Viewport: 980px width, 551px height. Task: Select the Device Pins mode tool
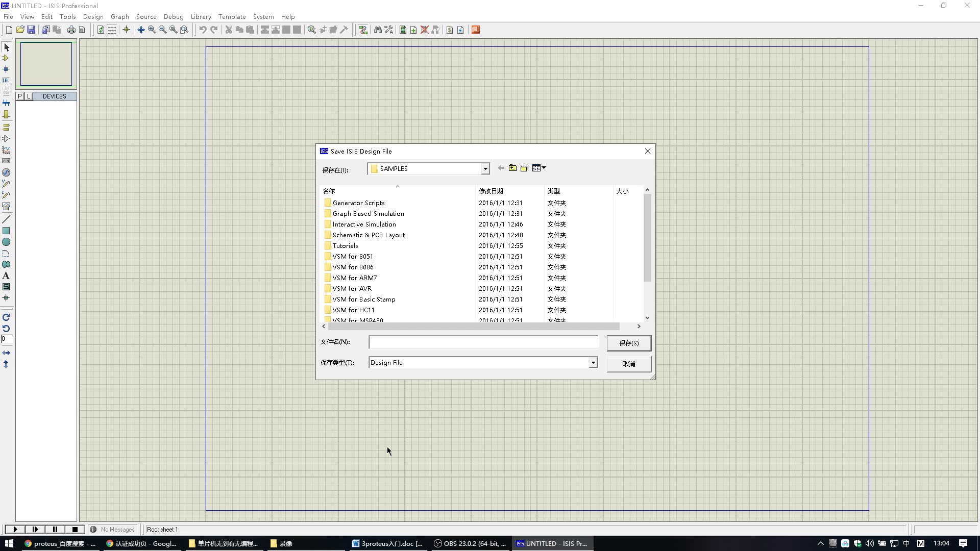point(6,138)
